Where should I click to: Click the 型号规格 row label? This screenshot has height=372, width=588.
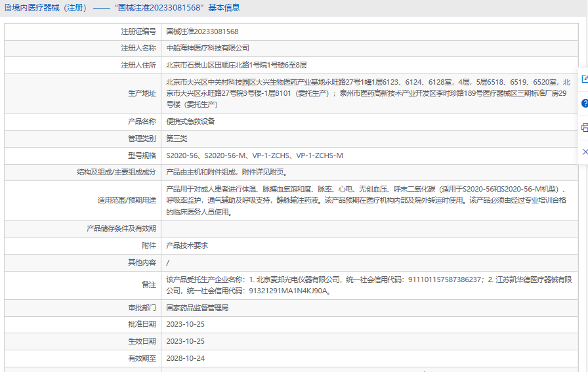click(x=142, y=155)
